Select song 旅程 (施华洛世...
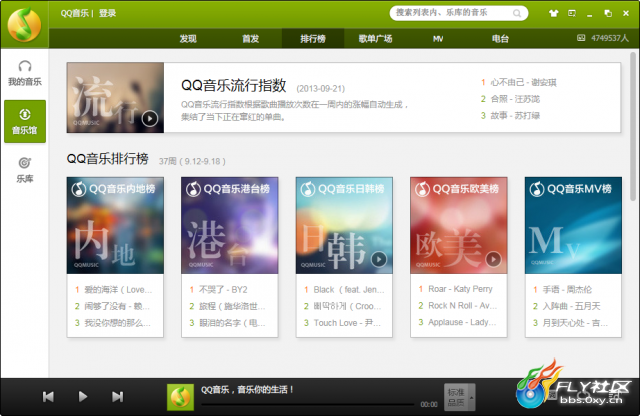The width and height of the screenshot is (640, 416). click(x=232, y=306)
